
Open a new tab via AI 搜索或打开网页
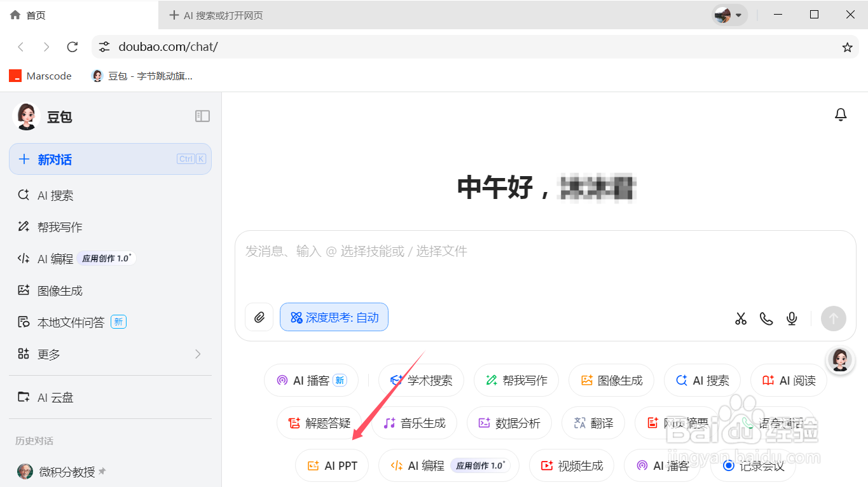(x=216, y=15)
